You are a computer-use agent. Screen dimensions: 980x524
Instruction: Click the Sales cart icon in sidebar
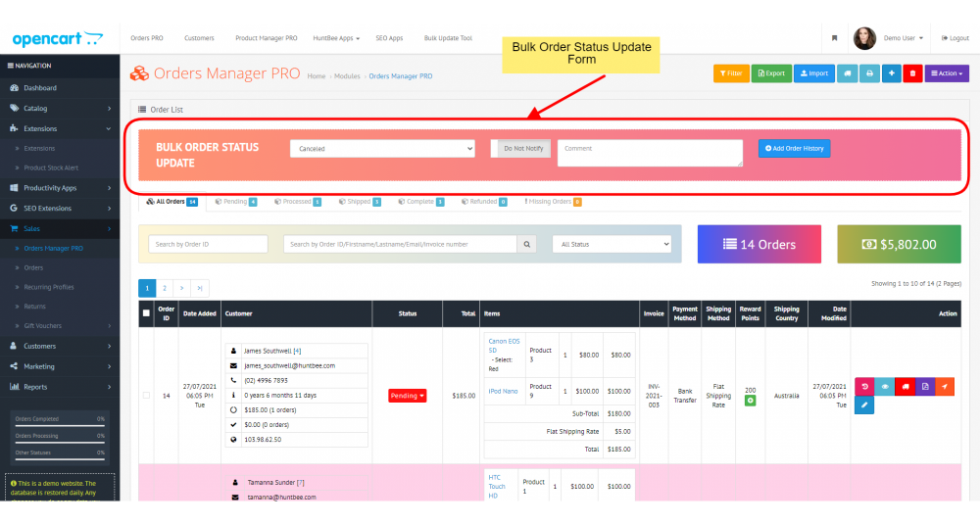click(14, 228)
